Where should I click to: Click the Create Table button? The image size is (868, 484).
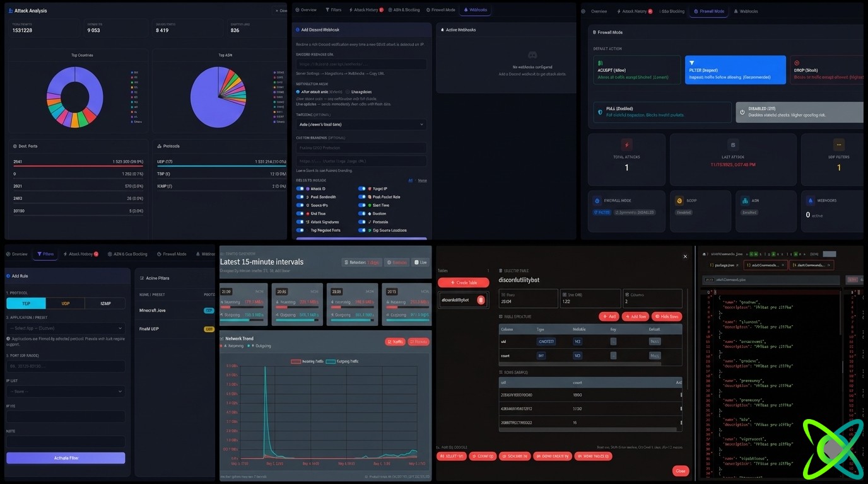[464, 282]
